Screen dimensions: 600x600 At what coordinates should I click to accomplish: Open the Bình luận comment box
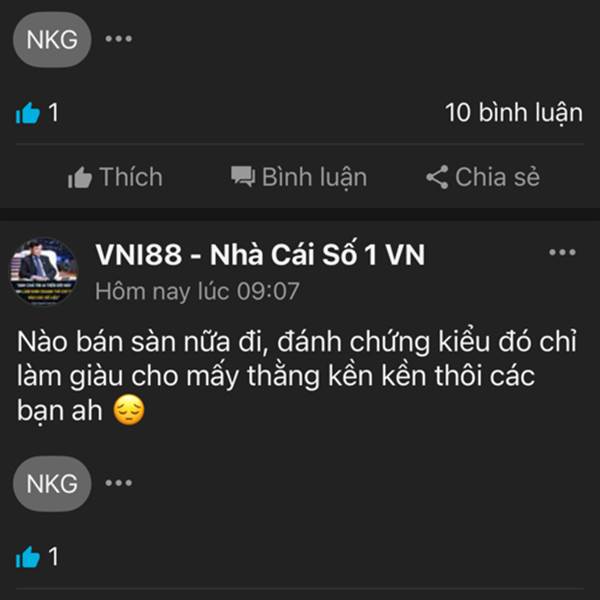[315, 178]
